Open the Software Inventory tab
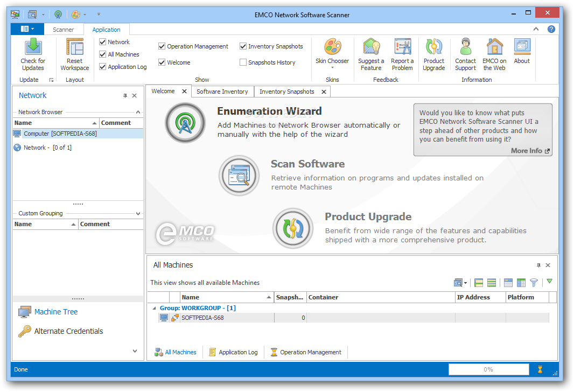Viewport: 574px width, 392px height. click(x=222, y=92)
